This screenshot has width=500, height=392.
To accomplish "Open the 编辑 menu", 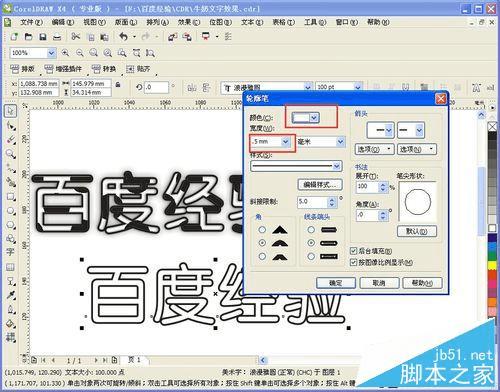I will (62, 22).
